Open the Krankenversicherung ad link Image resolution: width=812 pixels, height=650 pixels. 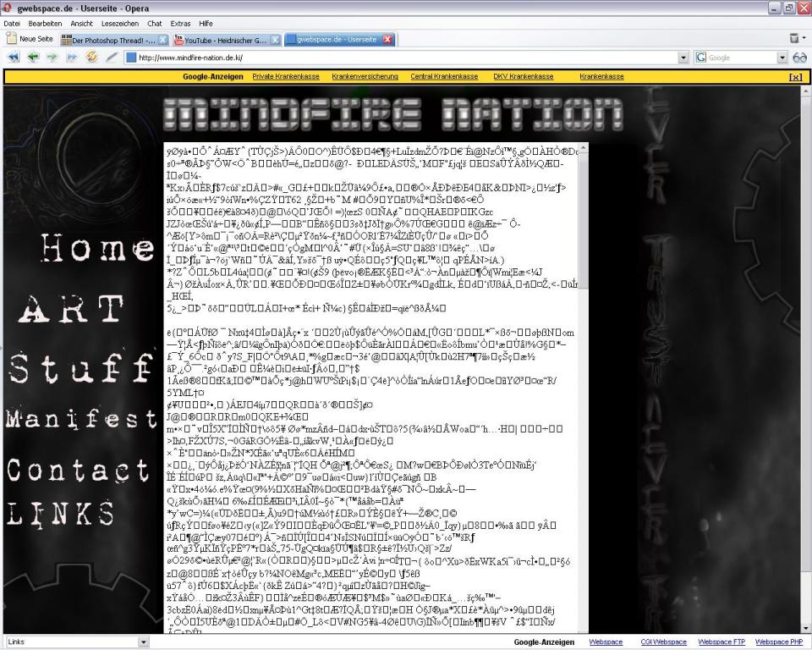tap(365, 77)
